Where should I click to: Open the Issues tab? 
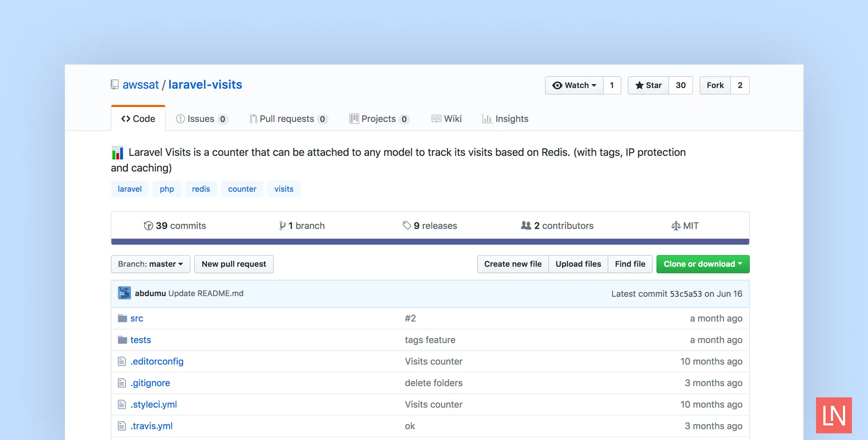tap(202, 119)
